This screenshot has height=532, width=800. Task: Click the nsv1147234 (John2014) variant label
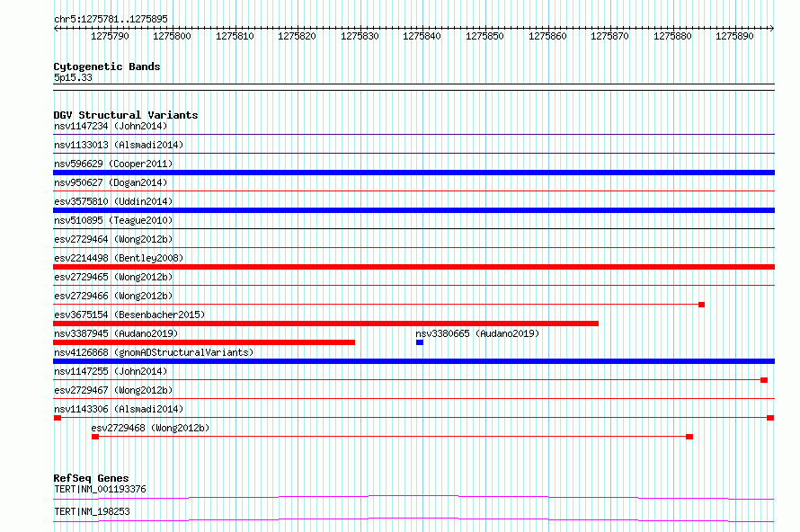coord(111,126)
